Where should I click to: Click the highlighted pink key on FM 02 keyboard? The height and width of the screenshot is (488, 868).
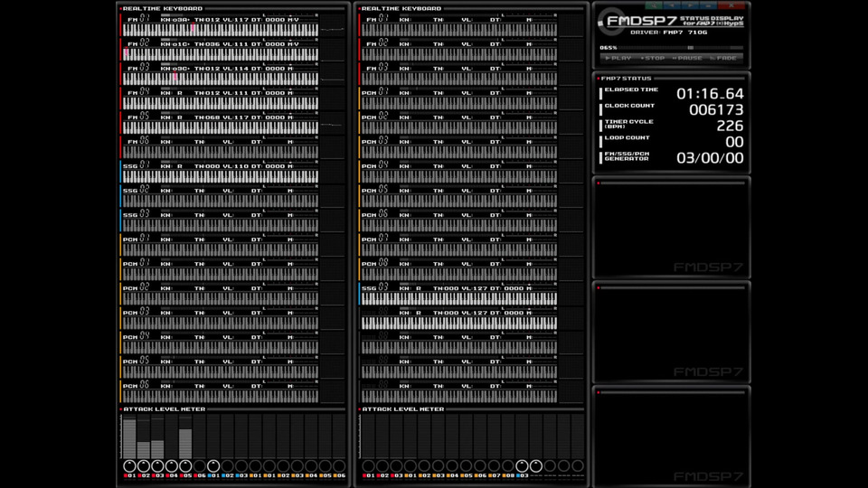pyautogui.click(x=127, y=54)
